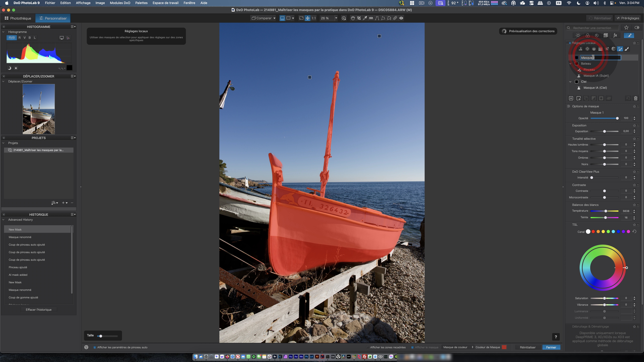Open the fx effects palette tab
Screen dimensions: 644x362
(615, 35)
